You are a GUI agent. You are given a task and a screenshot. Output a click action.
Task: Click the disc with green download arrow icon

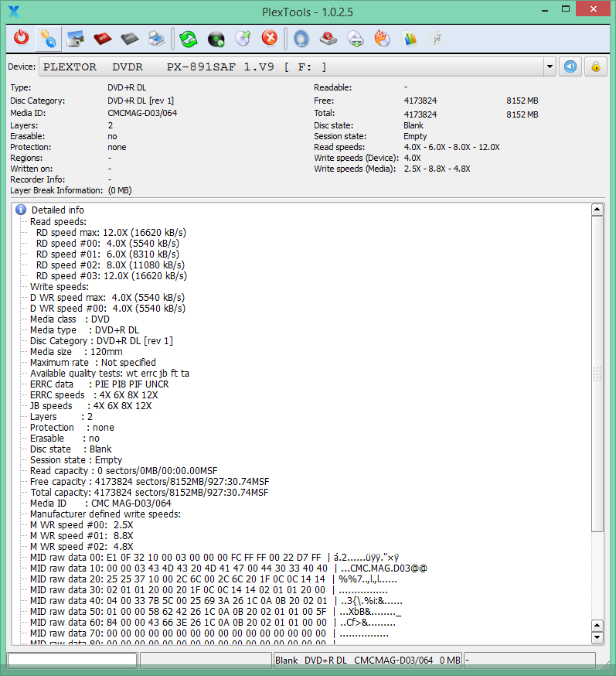[356, 39]
